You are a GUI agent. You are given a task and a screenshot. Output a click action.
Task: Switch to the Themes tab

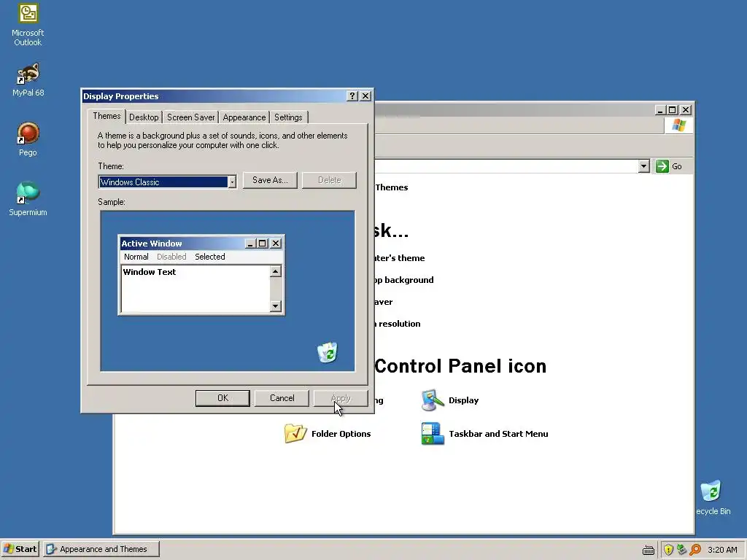coord(107,116)
